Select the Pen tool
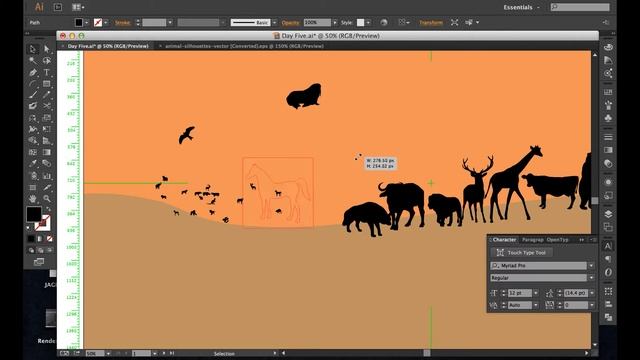Screen dimensions: 640x360 tap(33, 72)
